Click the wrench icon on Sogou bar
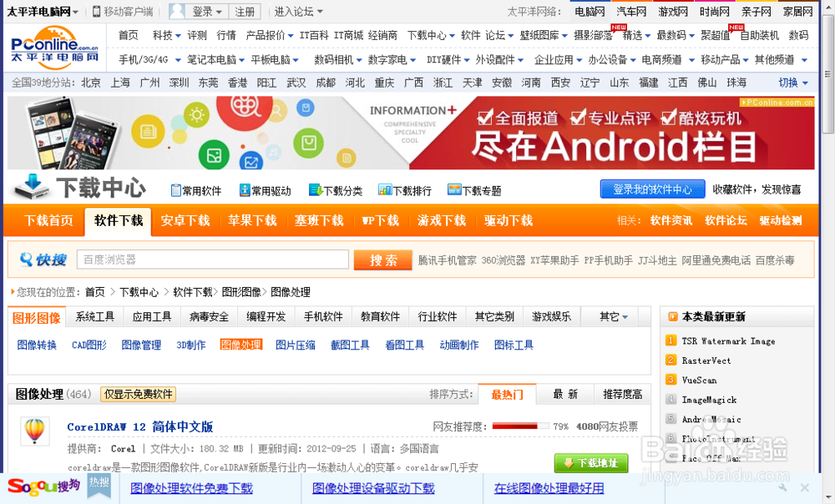Screen dimensions: 835x504 782,487
